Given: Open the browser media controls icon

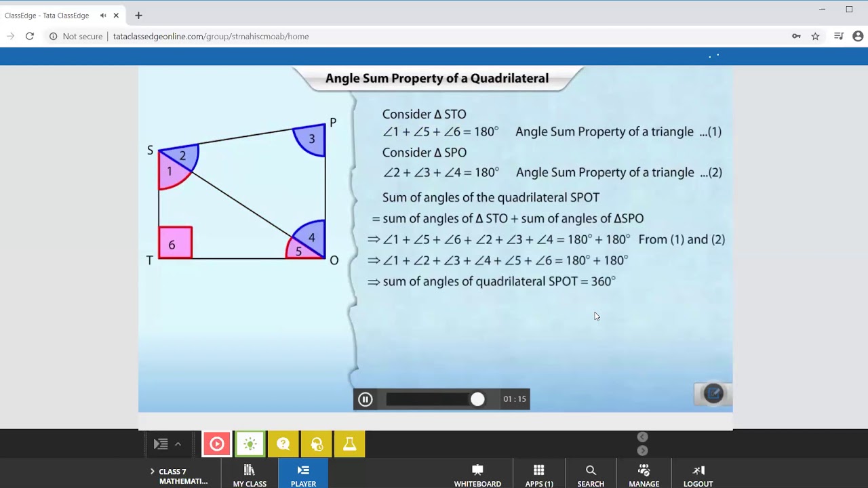Looking at the screenshot, I should coord(839,37).
